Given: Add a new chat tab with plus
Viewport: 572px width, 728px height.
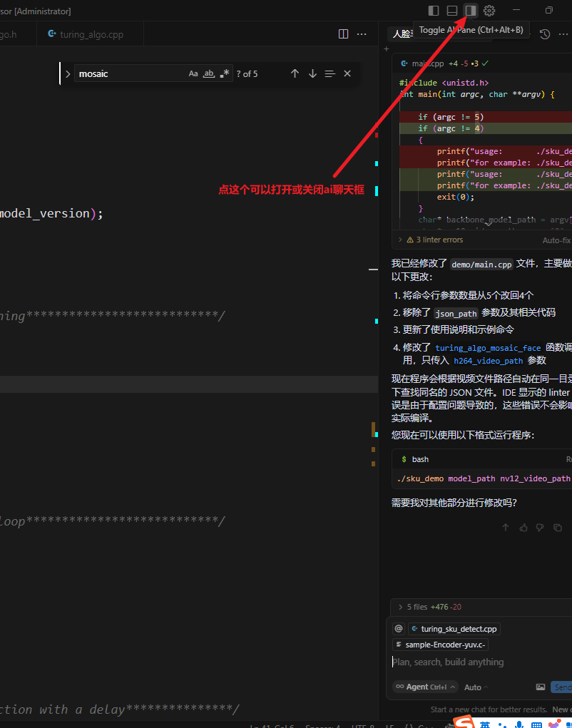Looking at the screenshot, I should (386, 48).
